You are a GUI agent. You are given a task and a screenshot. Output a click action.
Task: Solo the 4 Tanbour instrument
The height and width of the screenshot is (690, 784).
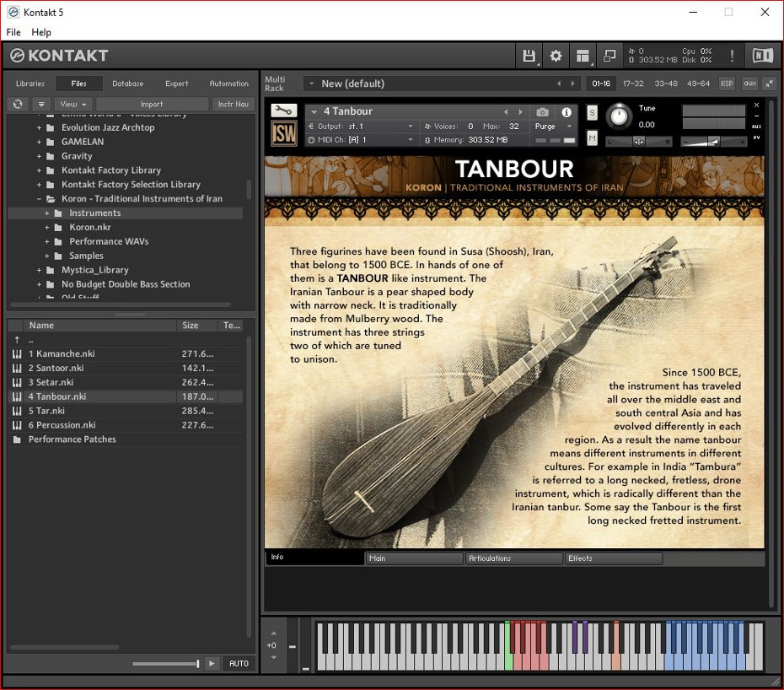(x=592, y=112)
